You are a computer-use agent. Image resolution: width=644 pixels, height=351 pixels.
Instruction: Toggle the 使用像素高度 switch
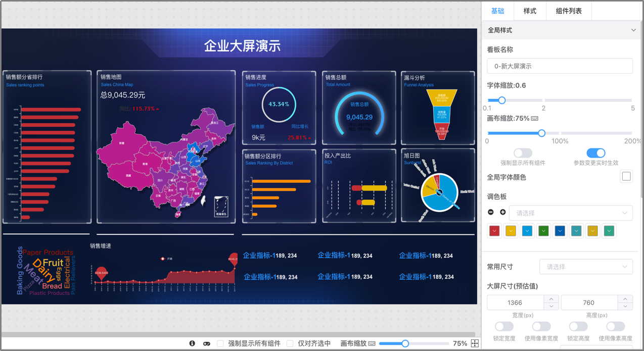pyautogui.click(x=615, y=326)
